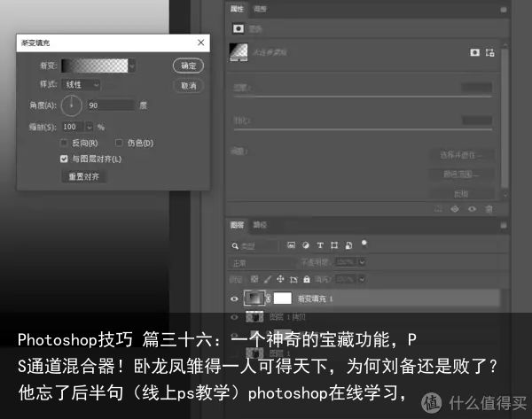This screenshot has width=532, height=419.
Task: Enable the 仿色(D) checkbox
Action: tap(119, 143)
